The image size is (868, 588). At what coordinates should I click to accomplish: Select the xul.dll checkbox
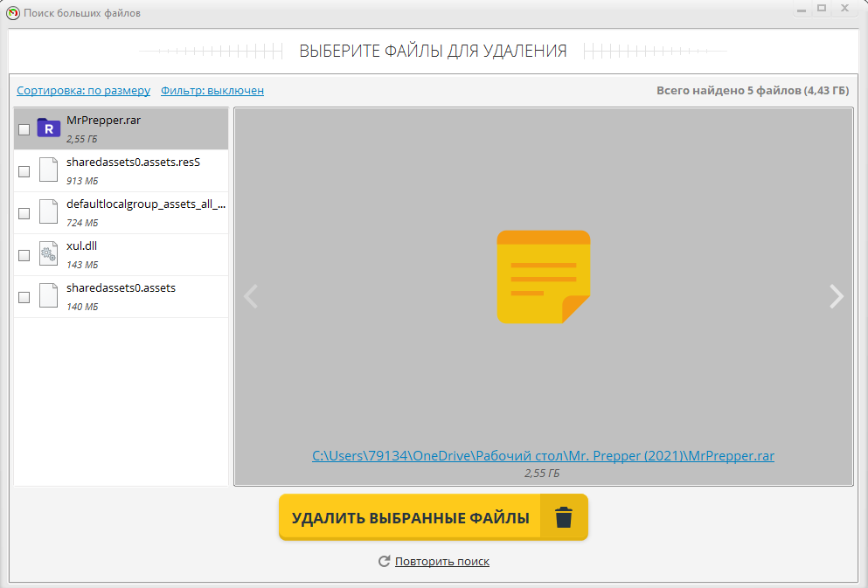(x=24, y=255)
